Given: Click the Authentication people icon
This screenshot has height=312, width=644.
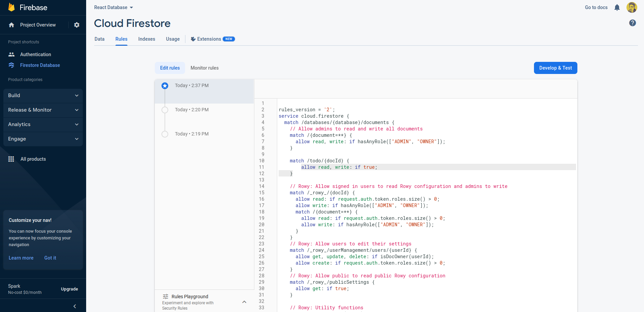Looking at the screenshot, I should pyautogui.click(x=11, y=54).
